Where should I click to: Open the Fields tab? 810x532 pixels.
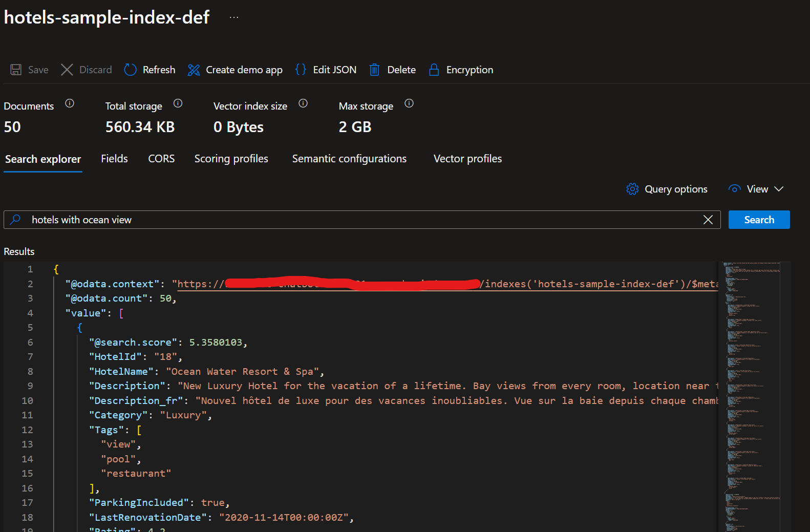pyautogui.click(x=114, y=159)
